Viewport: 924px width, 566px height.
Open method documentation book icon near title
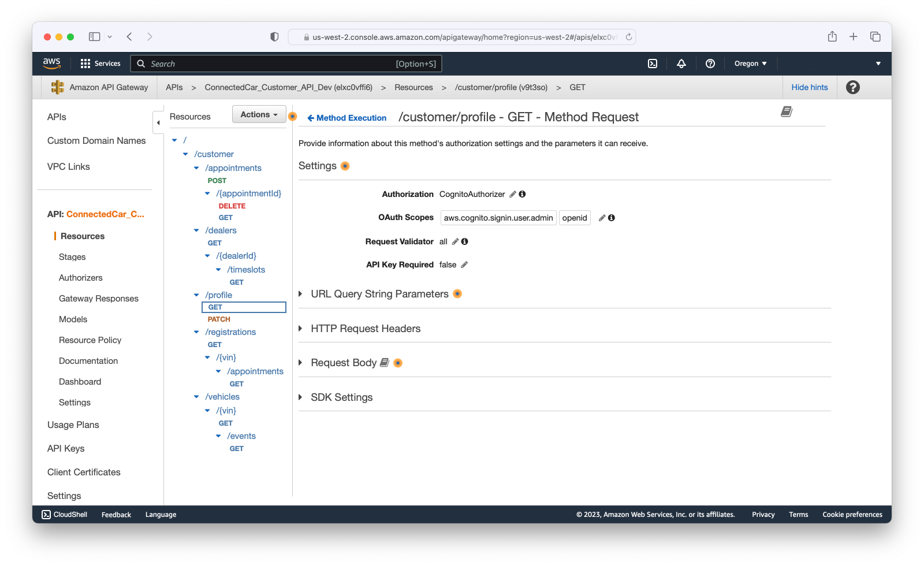click(787, 111)
